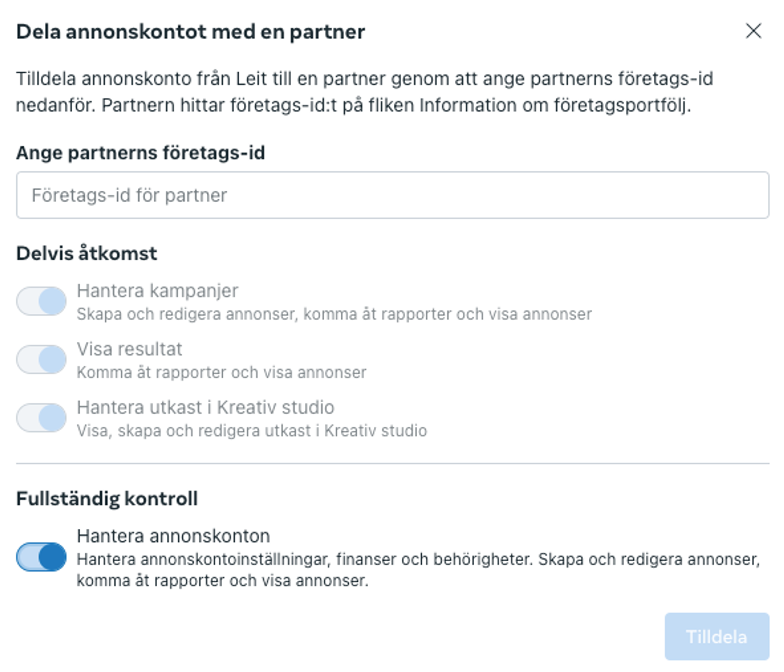The image size is (784, 672).
Task: Click the Delvis åtkomst section heading
Action: click(87, 254)
